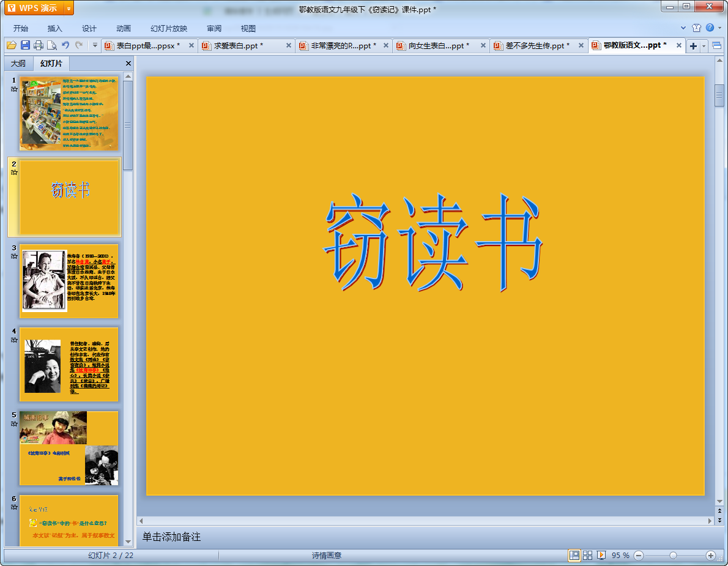The image size is (728, 566).
Task: Click the left arrow of the horizontal scrollbar
Action: click(x=141, y=521)
